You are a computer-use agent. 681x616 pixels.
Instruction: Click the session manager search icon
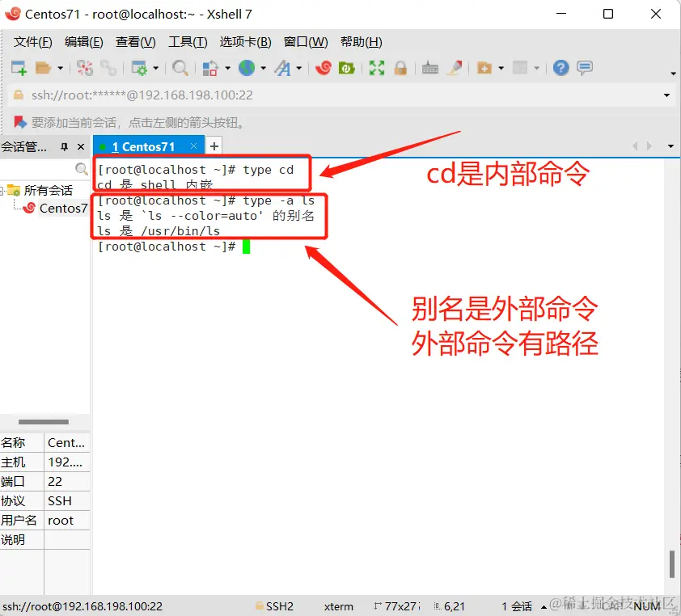tap(81, 168)
